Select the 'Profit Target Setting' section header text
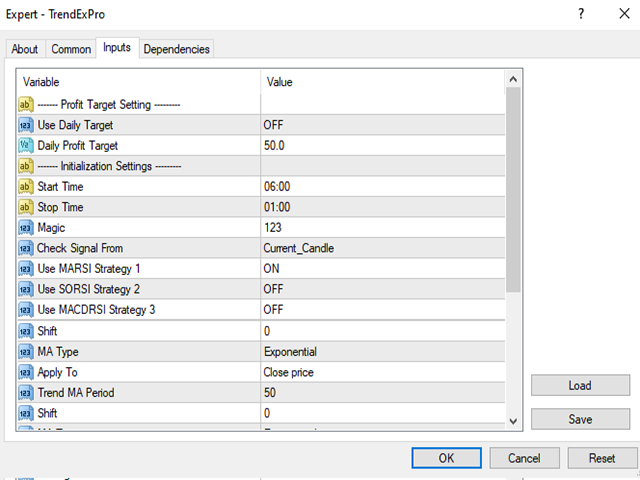The image size is (640, 480). (x=106, y=104)
